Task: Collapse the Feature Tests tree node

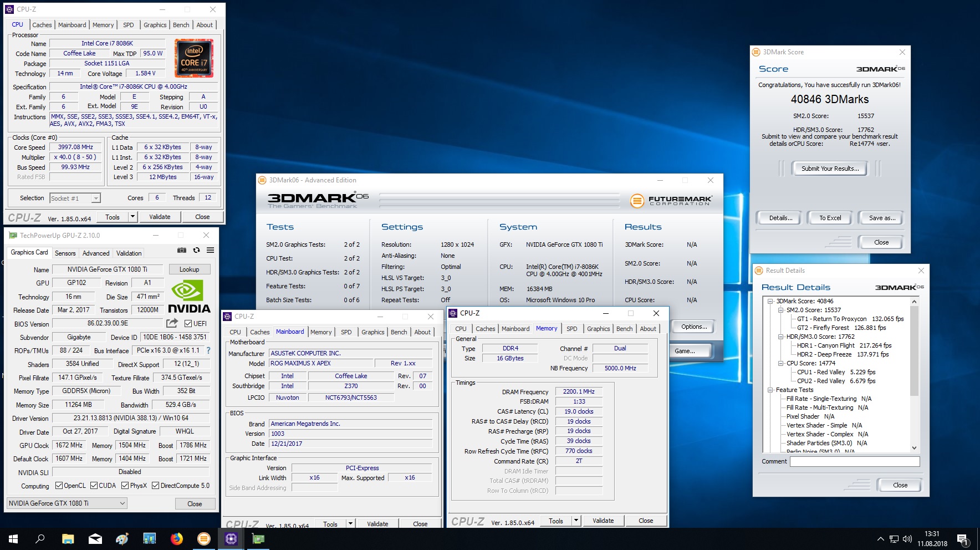Action: pos(770,390)
